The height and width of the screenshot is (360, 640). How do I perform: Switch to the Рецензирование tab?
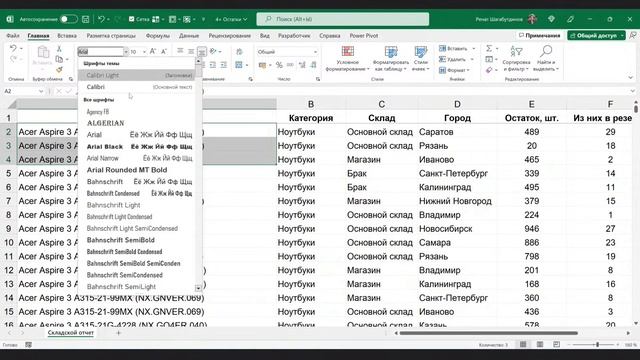[x=230, y=36]
